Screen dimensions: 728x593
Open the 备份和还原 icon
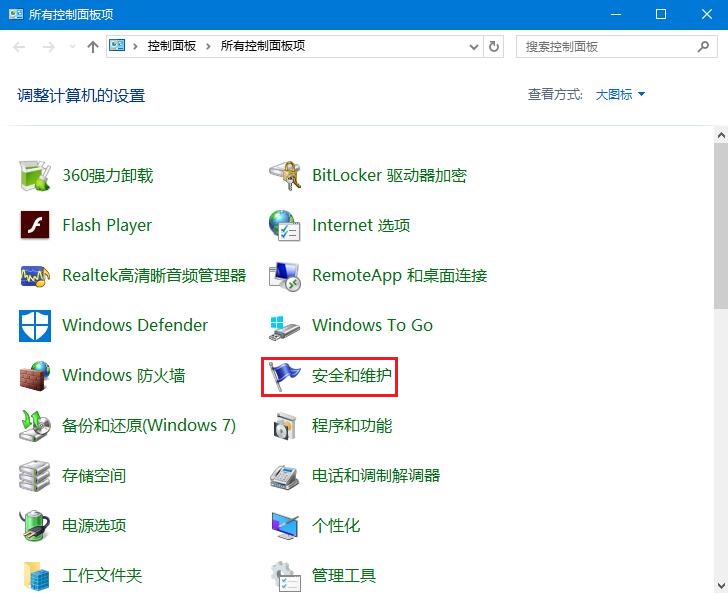tap(35, 425)
